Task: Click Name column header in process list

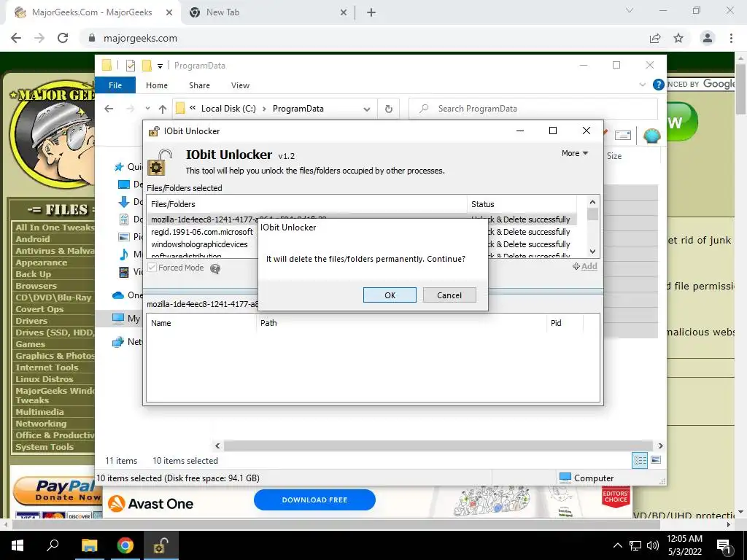Action: (201, 323)
